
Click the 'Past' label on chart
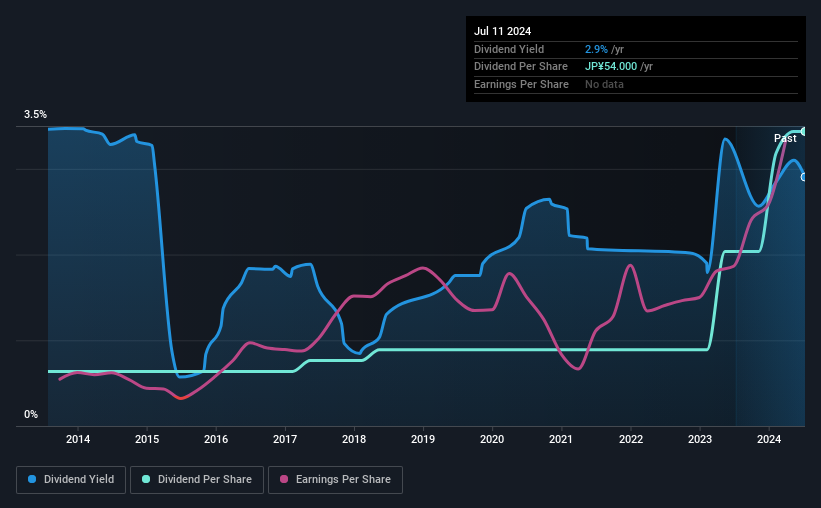pyautogui.click(x=785, y=138)
